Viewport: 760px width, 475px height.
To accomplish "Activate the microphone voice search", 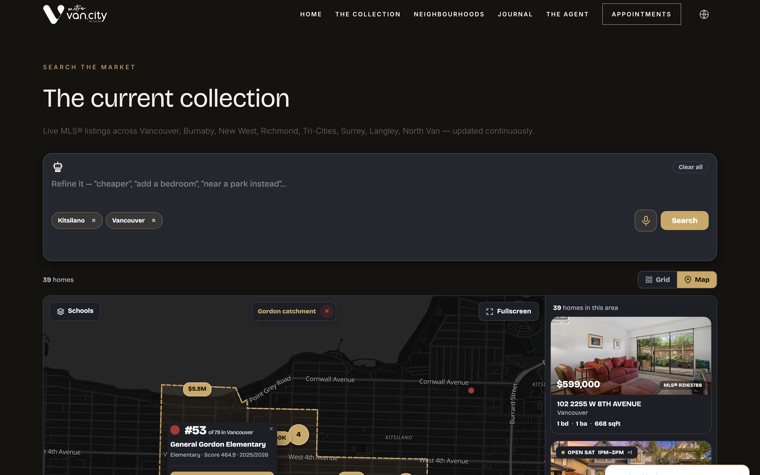I will (646, 221).
